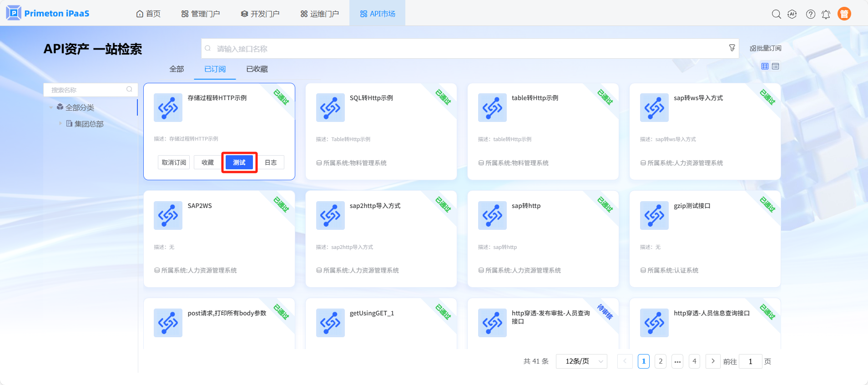This screenshot has width=868, height=385.
Task: Go to page 2 in pagination
Action: [661, 361]
